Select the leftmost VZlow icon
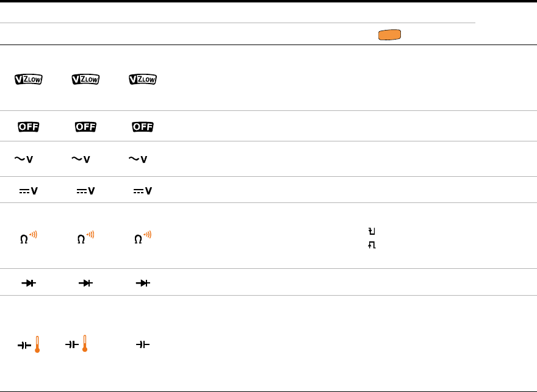The width and height of the screenshot is (537, 392). tap(28, 80)
